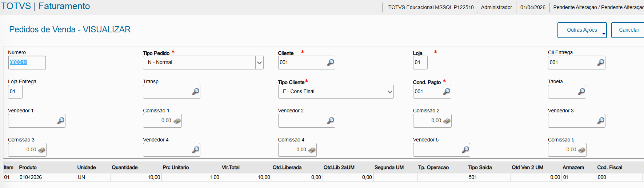
Task: Open the Vendedor 1 lookup magnifier
Action: [x=60, y=121]
